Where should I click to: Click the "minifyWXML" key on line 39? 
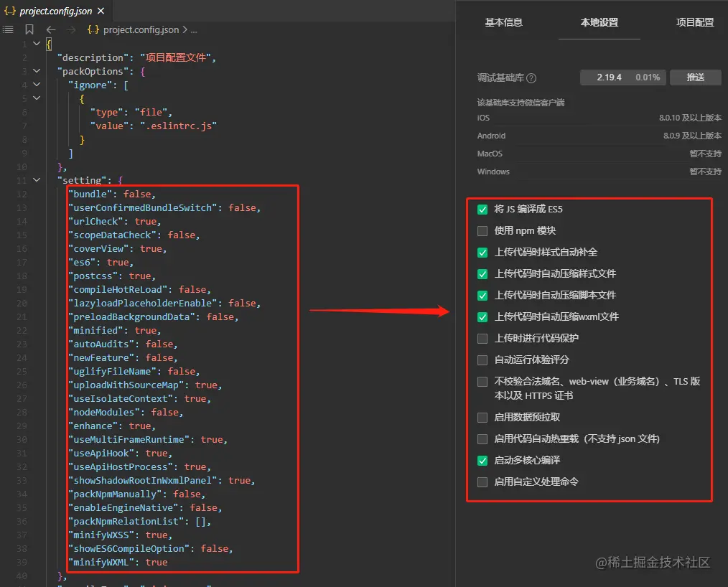[x=101, y=563]
